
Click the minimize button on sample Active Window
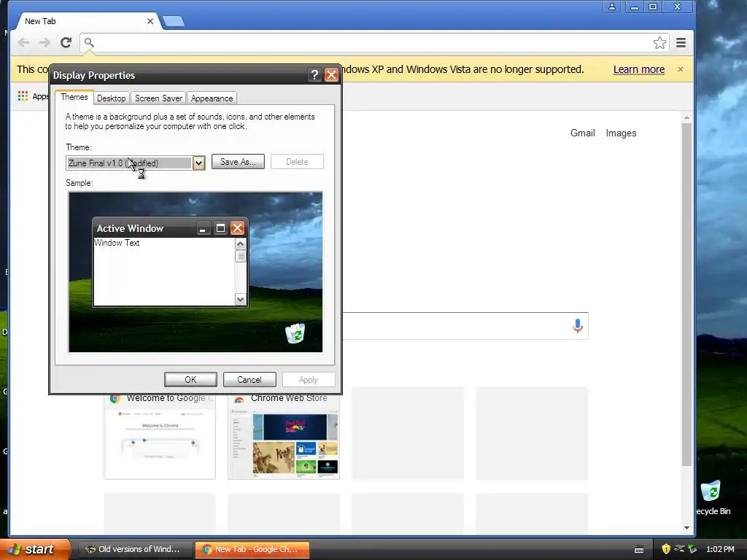click(x=203, y=228)
